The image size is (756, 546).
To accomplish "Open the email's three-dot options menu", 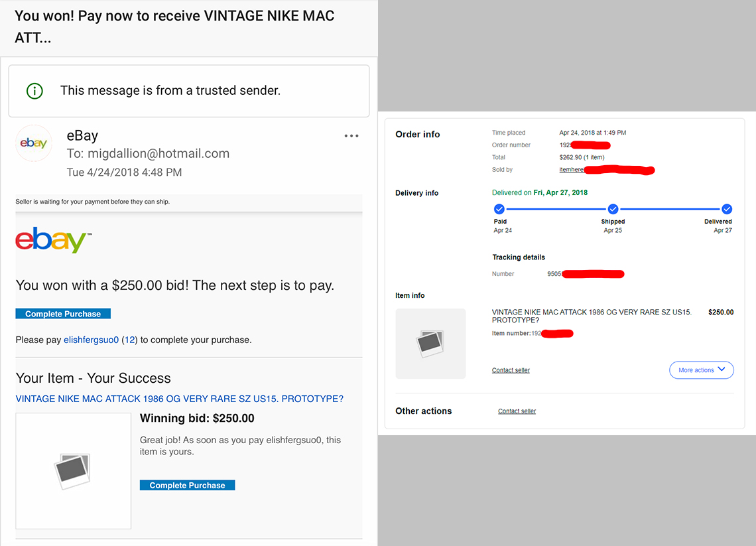I will [351, 136].
